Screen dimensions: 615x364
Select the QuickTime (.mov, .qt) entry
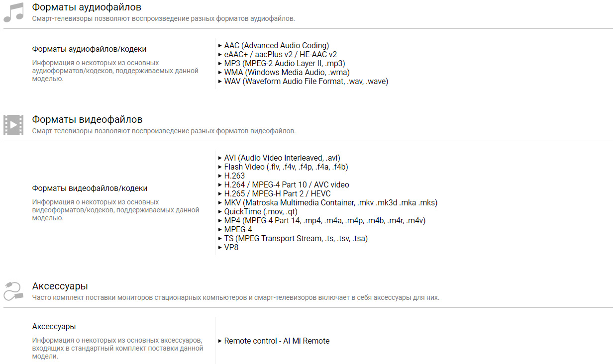pos(261,212)
